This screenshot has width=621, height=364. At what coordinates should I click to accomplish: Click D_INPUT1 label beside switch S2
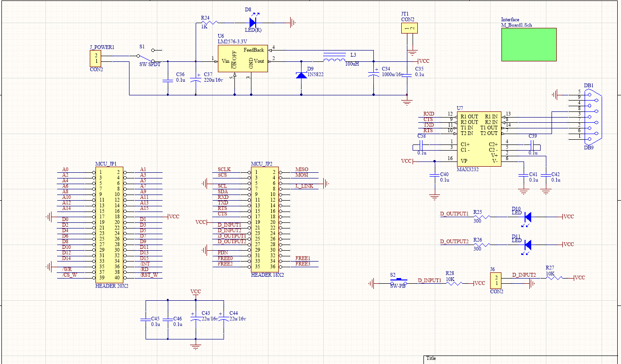pyautogui.click(x=430, y=280)
